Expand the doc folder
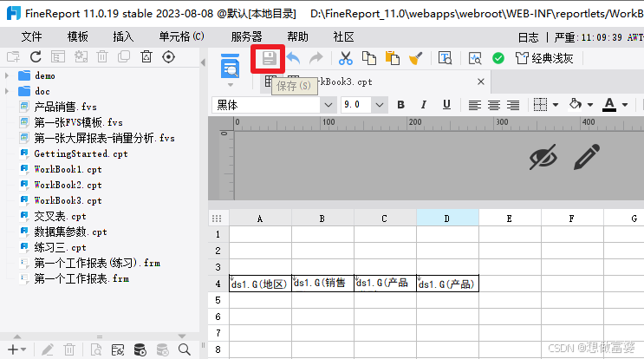This screenshot has width=644, height=359. [x=7, y=91]
